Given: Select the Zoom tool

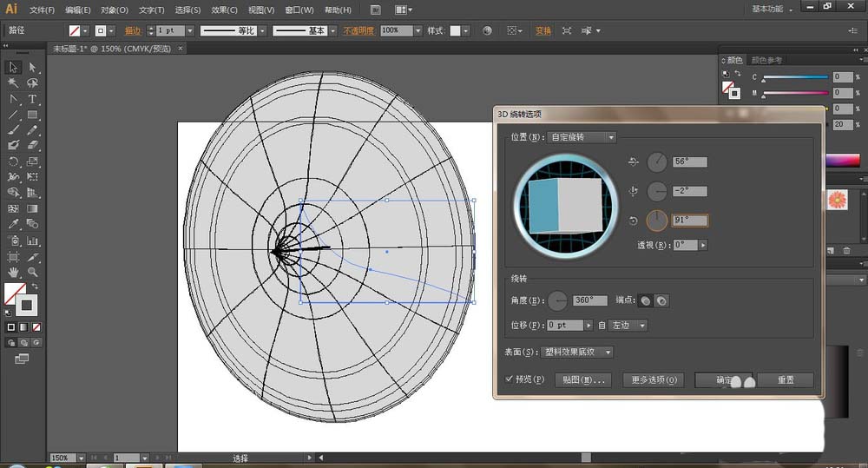Looking at the screenshot, I should (x=32, y=273).
